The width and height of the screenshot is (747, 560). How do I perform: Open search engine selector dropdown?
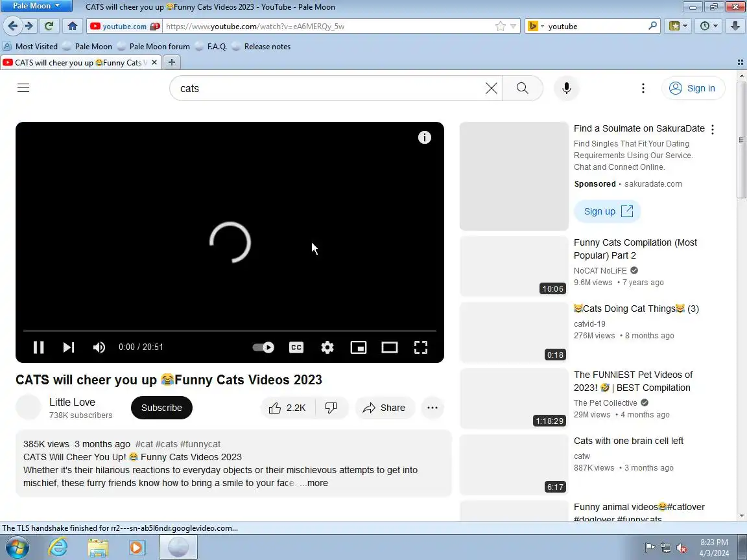[536, 26]
